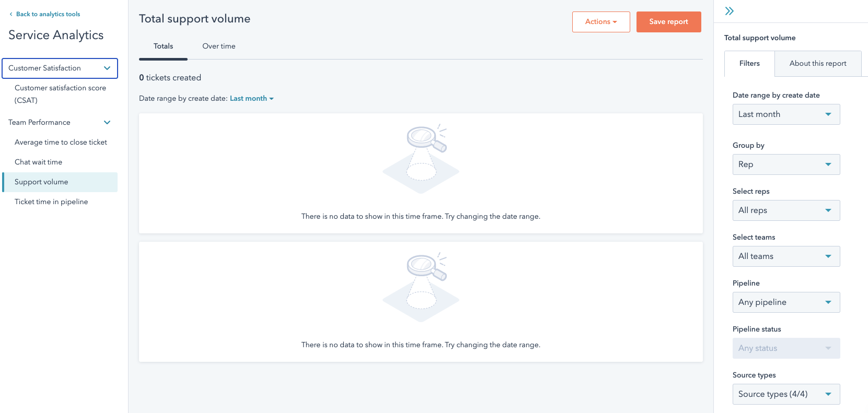Collapse the right filters panel double-chevron icon

click(730, 11)
